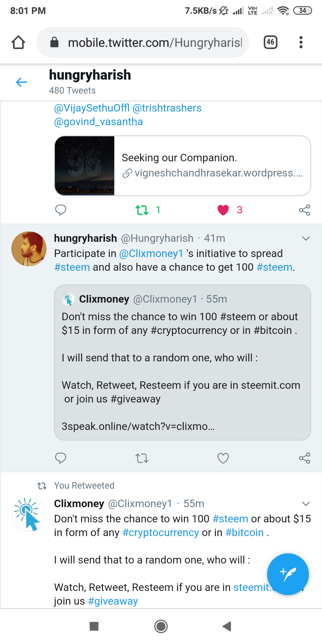322x644 pixels.
Task: Reply to the Seeking our Companion tweet
Action: 61,210
